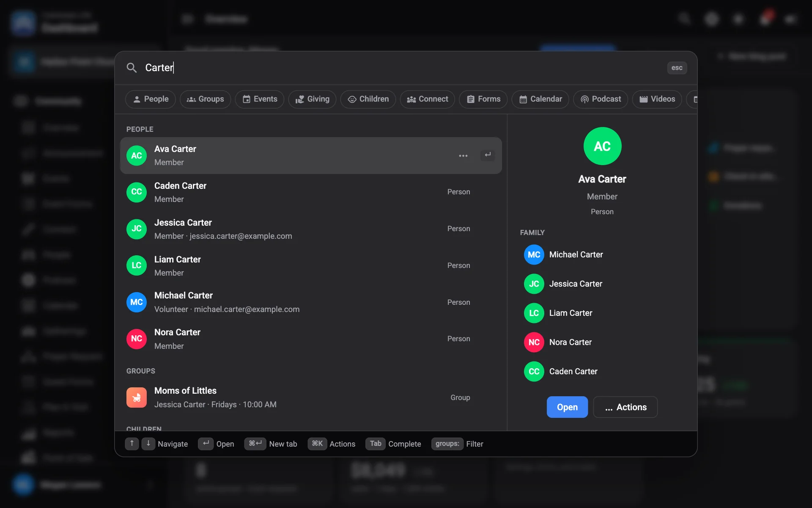
Task: Click the MC avatar on Michael Carter result
Action: pos(137,302)
